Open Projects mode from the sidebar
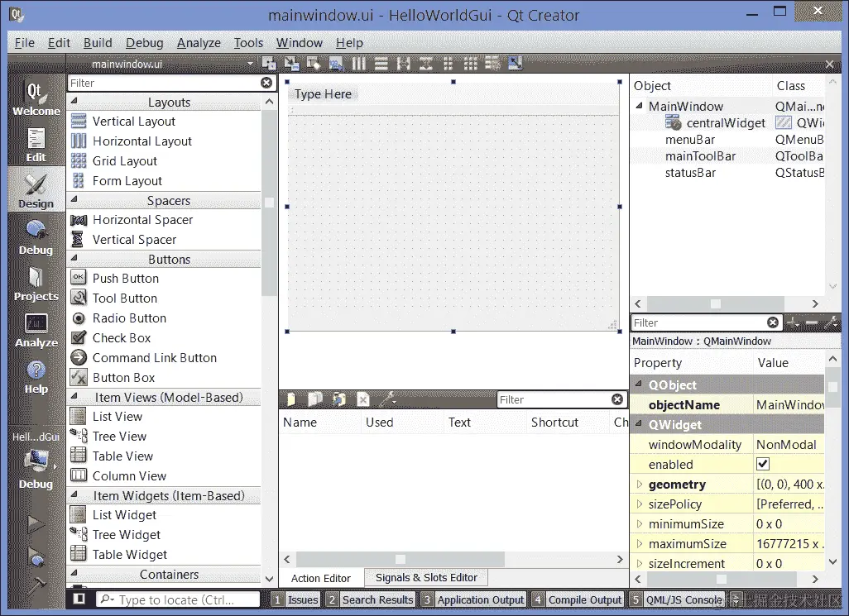Screen dimensions: 849x616 point(35,286)
